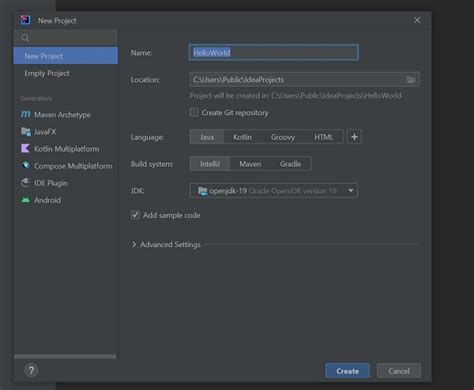
Task: Click the Cancel button
Action: [x=399, y=371]
